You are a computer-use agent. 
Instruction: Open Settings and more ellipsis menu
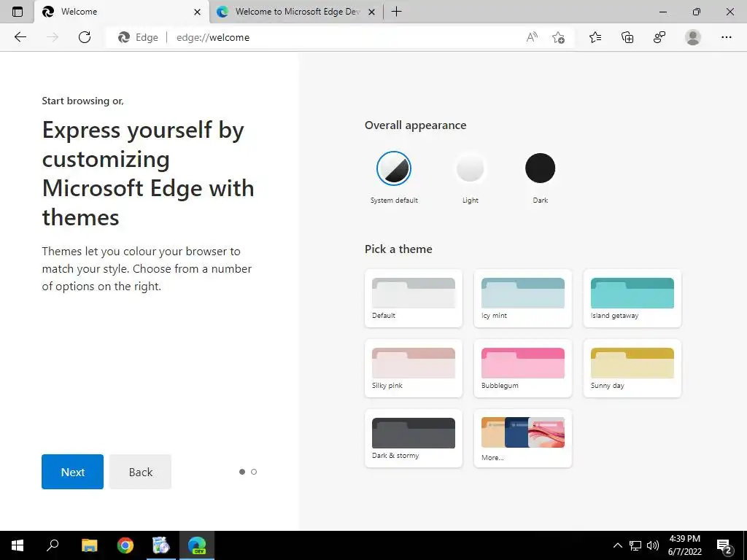(726, 37)
